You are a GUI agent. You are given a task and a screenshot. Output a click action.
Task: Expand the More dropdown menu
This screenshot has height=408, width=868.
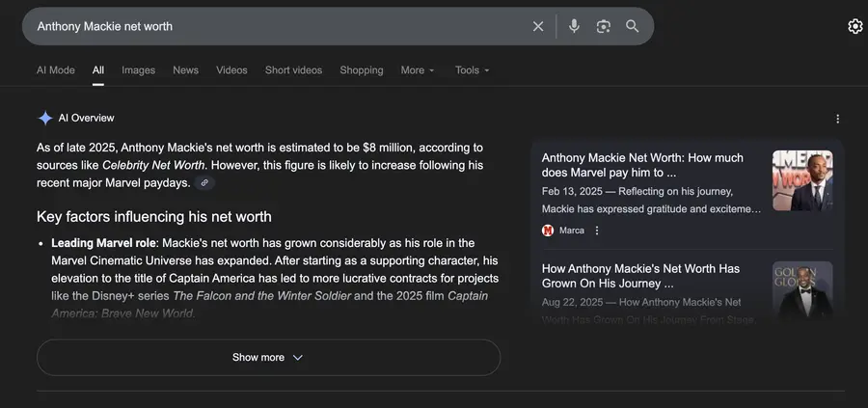point(418,70)
